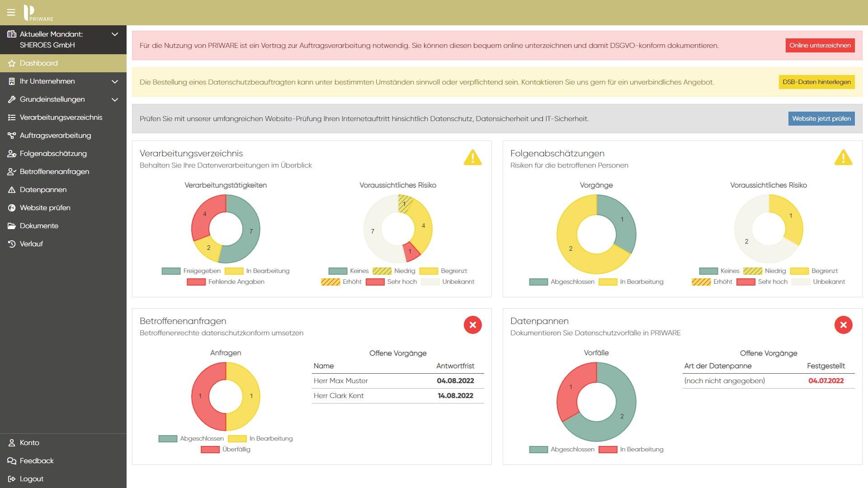Click the Datenpannen warning icon in sidebar
This screenshot has height=488, width=868.
[x=12, y=190]
